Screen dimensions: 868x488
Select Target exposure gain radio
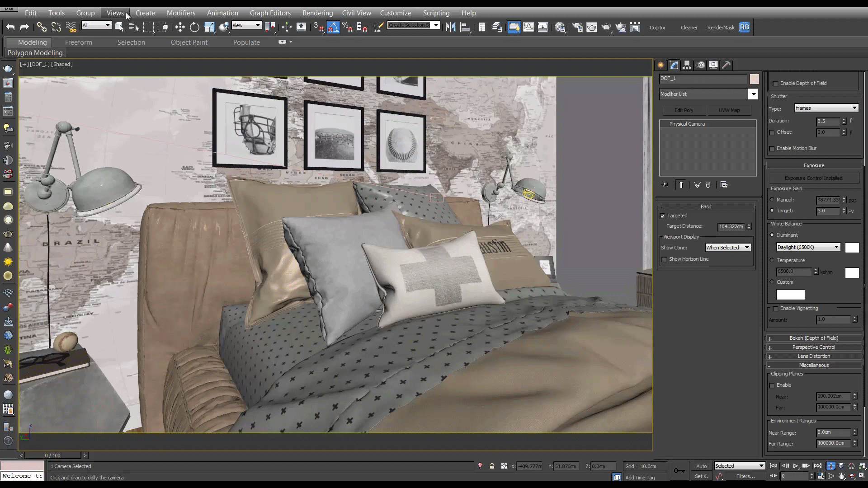click(772, 211)
